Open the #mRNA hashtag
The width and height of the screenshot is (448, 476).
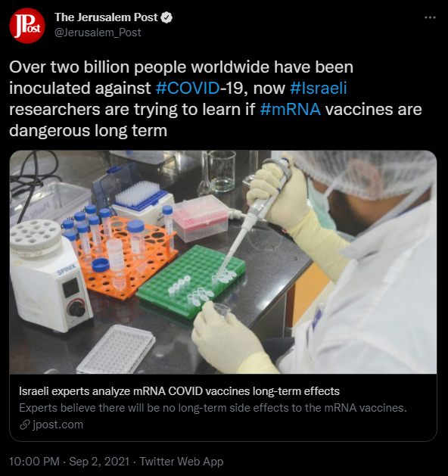click(x=290, y=109)
